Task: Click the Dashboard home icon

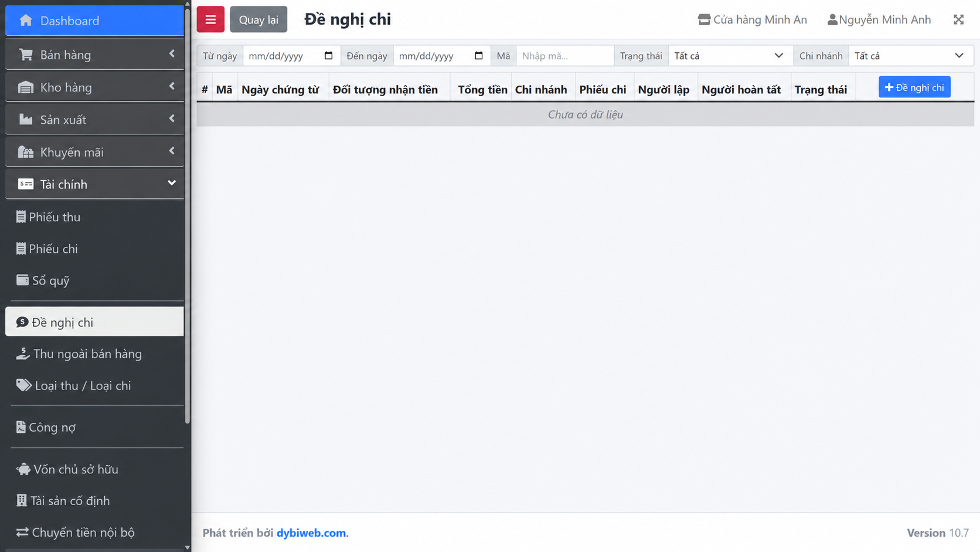Action: (x=26, y=21)
